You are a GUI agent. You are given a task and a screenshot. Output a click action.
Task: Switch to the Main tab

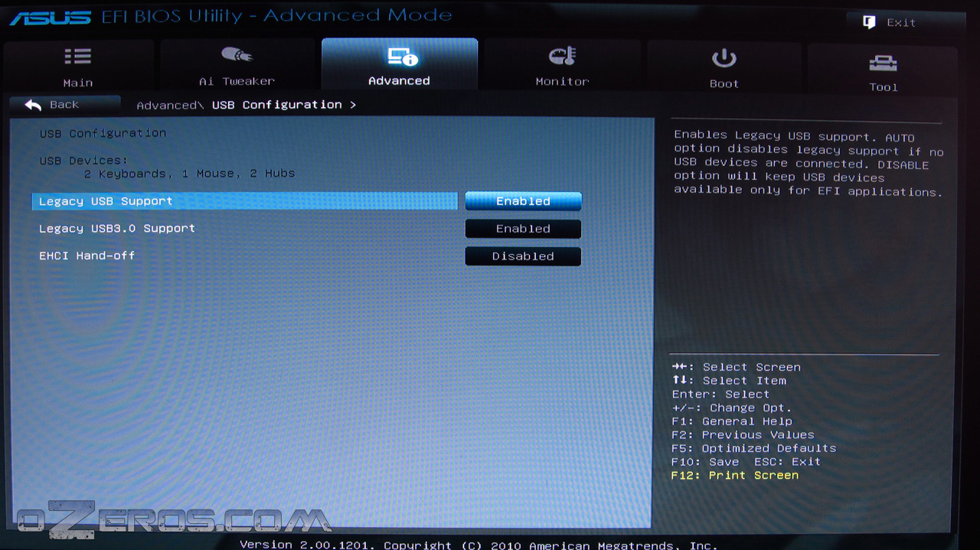pos(78,66)
